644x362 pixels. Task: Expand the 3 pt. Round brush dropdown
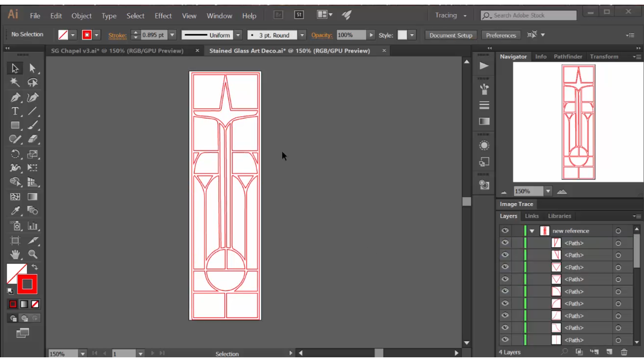pos(302,35)
